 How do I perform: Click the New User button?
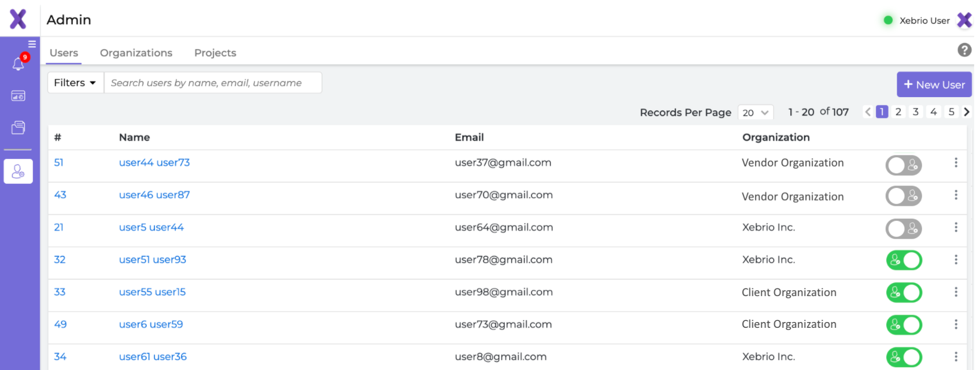pyautogui.click(x=934, y=84)
